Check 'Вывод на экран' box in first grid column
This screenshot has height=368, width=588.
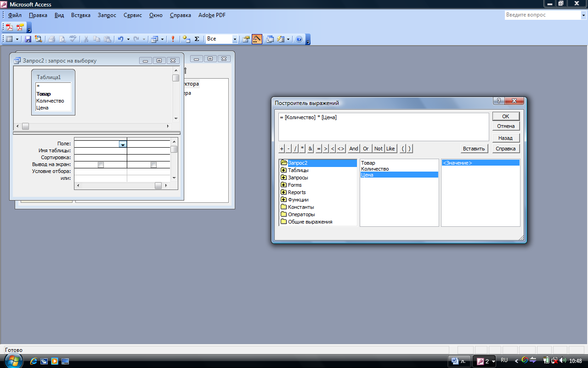coord(101,165)
